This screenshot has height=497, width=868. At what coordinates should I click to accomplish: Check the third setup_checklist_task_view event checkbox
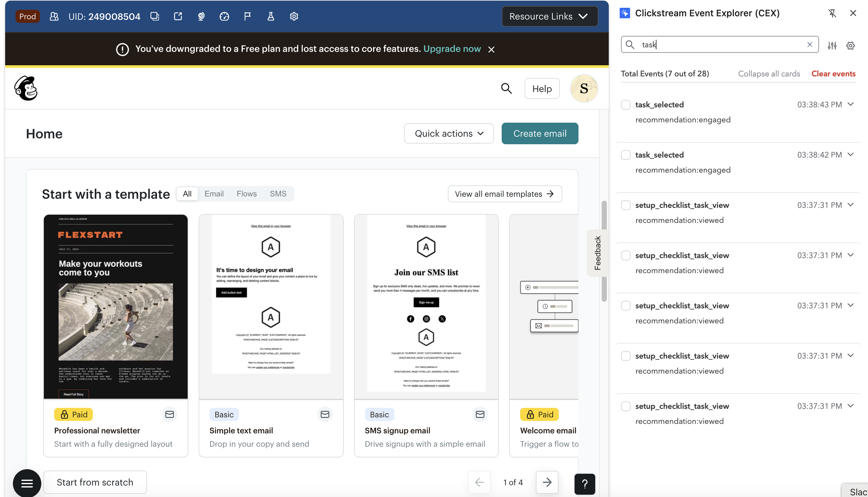[x=626, y=305]
